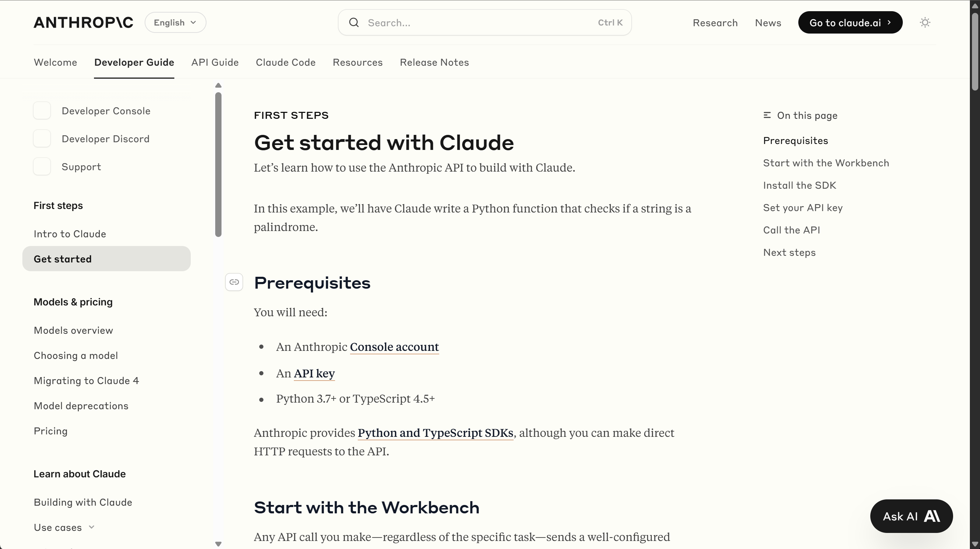
Task: Click the Ctrl K shortcut hint
Action: point(610,22)
